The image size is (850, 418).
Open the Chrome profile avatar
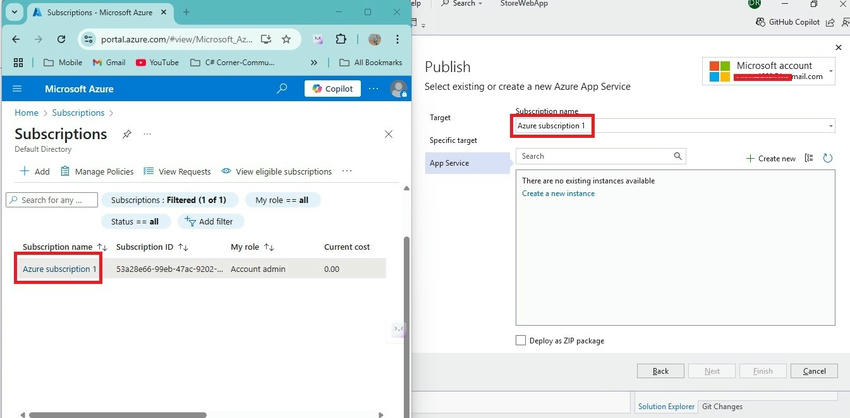click(x=374, y=39)
